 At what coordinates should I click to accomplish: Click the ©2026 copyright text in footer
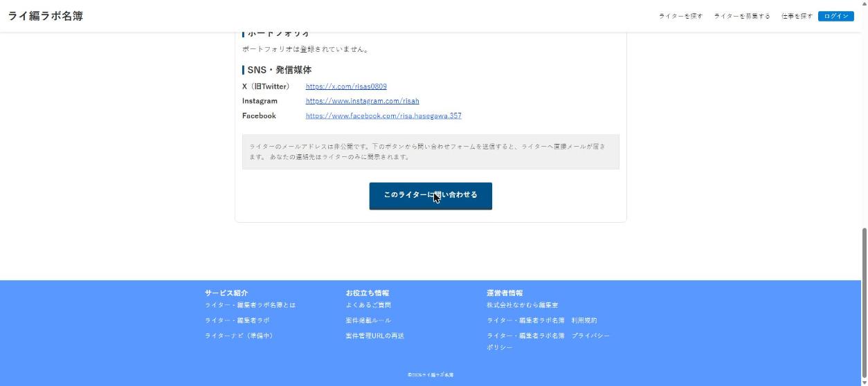point(431,375)
